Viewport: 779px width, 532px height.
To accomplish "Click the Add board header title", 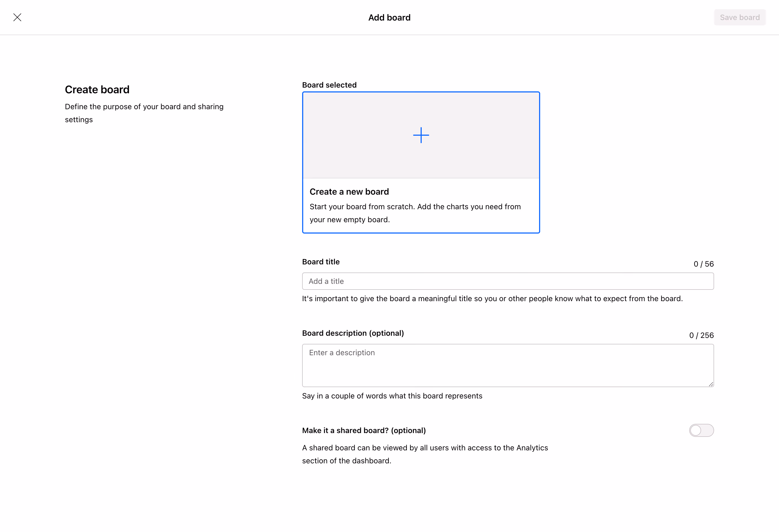I will [389, 17].
